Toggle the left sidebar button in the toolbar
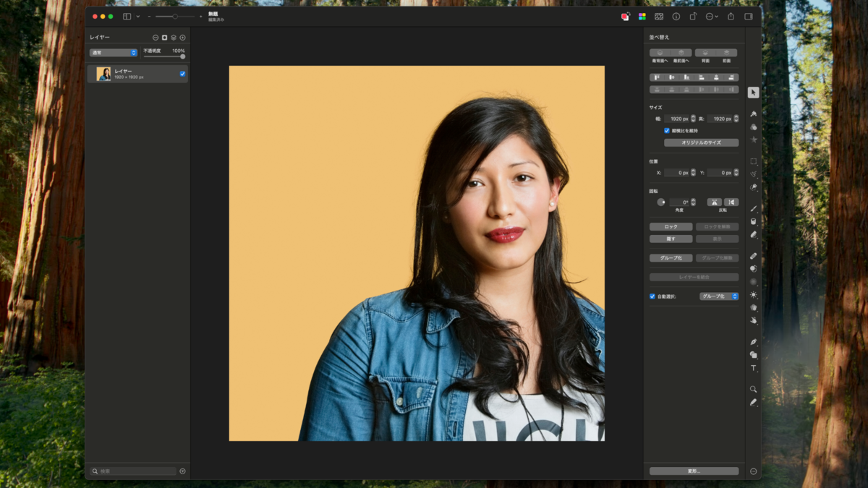Viewport: 868px width, 488px height. coord(127,16)
